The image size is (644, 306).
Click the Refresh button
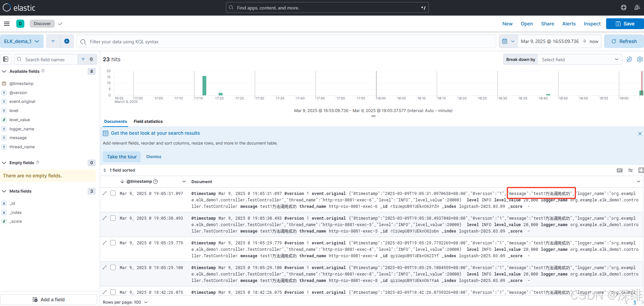pyautogui.click(x=624, y=41)
